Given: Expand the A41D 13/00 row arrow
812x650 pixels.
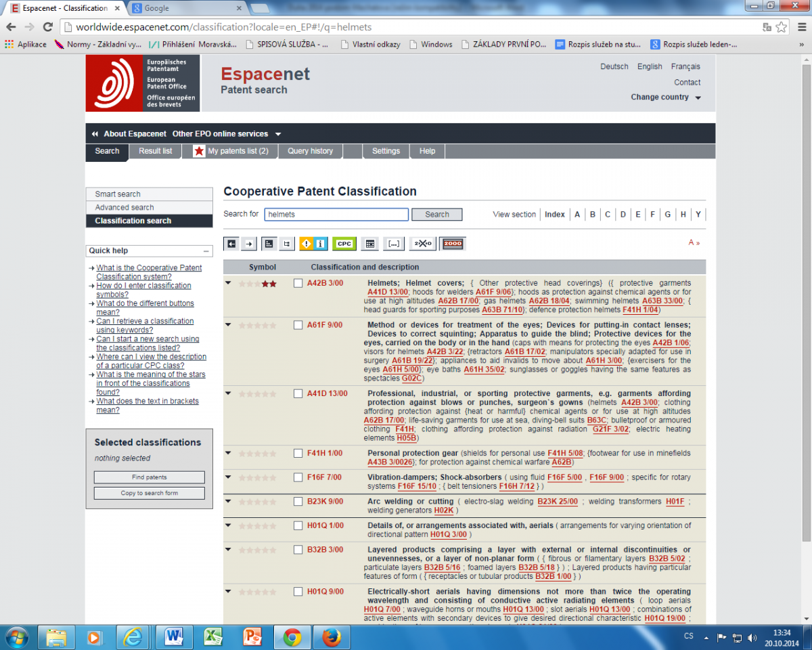Looking at the screenshot, I should (x=228, y=393).
